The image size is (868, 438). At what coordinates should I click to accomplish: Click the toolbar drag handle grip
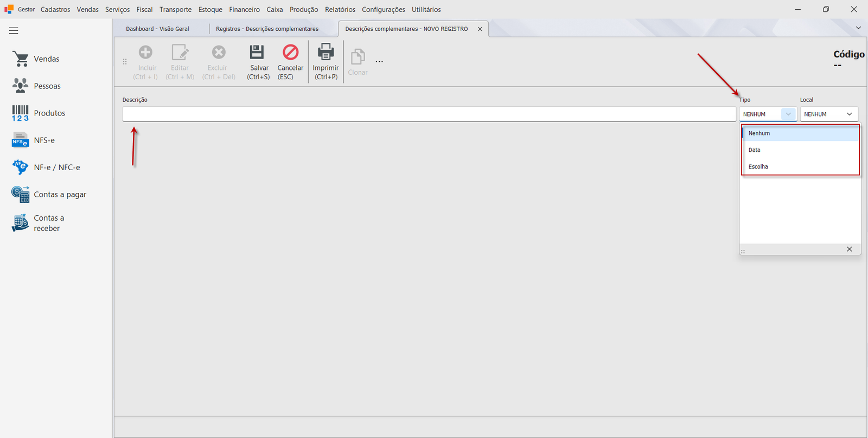(x=125, y=62)
